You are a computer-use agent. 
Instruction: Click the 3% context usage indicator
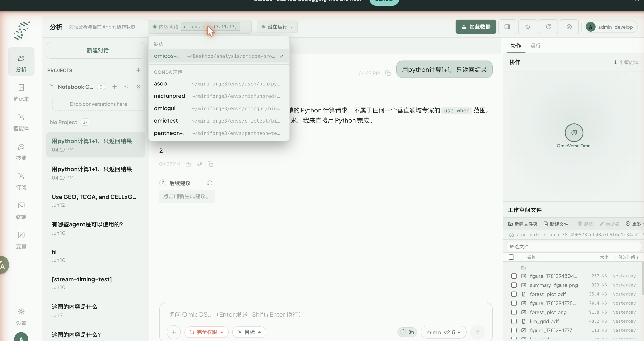pyautogui.click(x=407, y=332)
